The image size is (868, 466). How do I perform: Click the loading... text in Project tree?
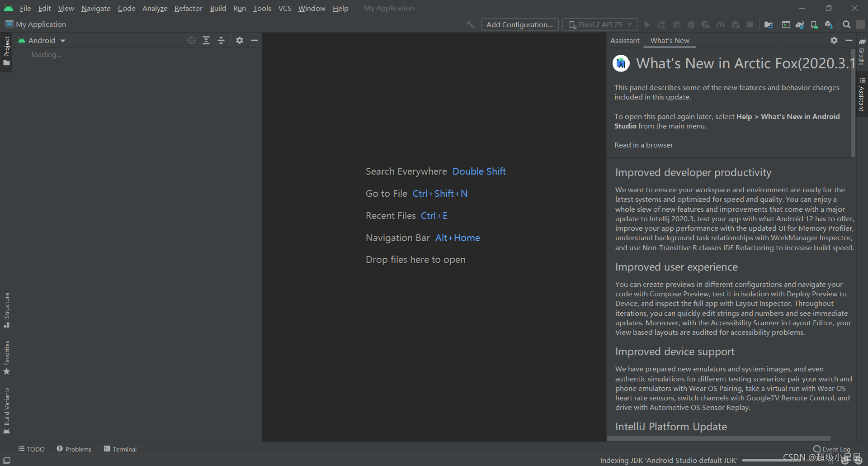coord(47,54)
